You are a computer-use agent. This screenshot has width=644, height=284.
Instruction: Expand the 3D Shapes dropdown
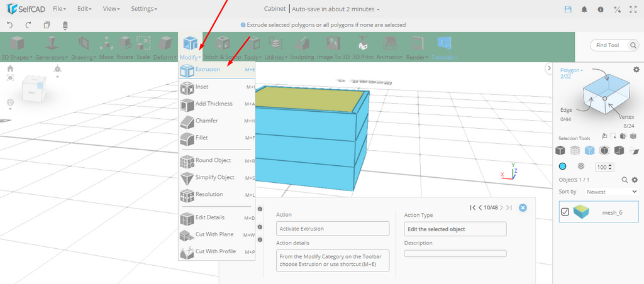17,57
